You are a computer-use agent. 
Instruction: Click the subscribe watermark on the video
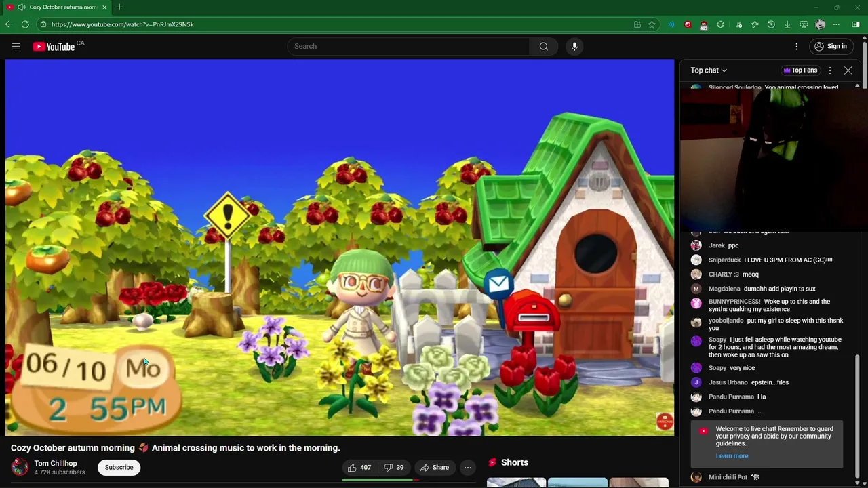[x=665, y=422]
